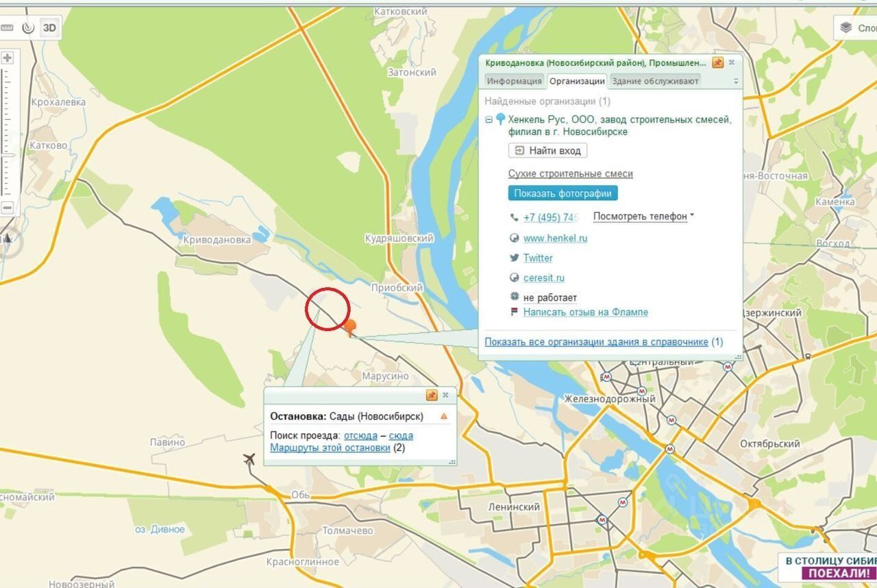Click the оз. Дивное lake label
877x588 pixels.
[160, 530]
